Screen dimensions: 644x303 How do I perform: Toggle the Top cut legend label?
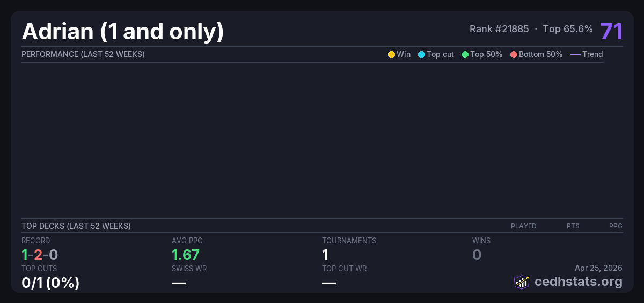pos(440,54)
